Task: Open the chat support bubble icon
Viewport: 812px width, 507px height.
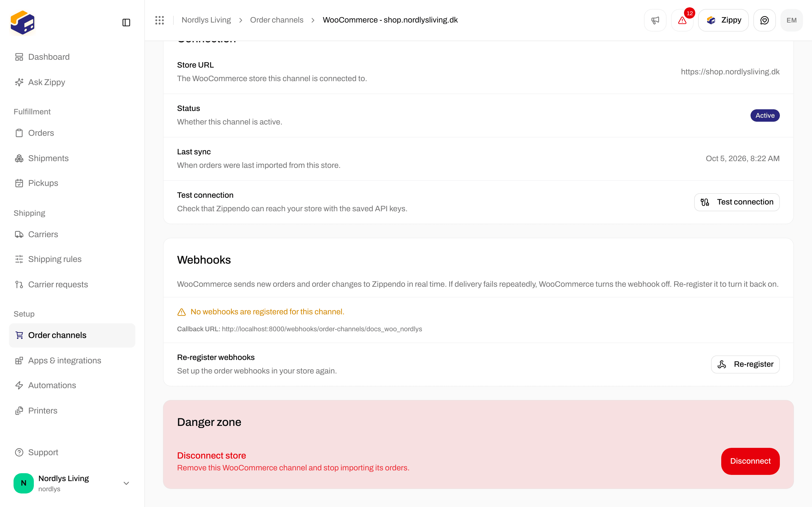Action: point(764,20)
